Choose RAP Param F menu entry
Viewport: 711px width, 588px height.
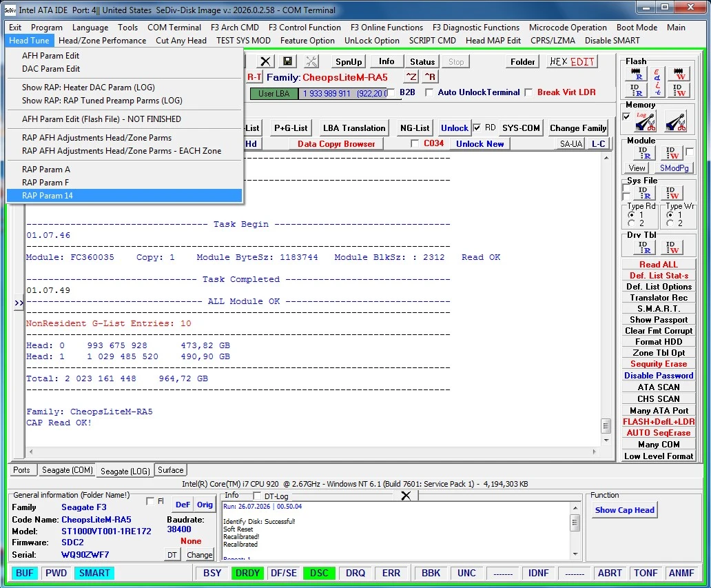coord(124,183)
